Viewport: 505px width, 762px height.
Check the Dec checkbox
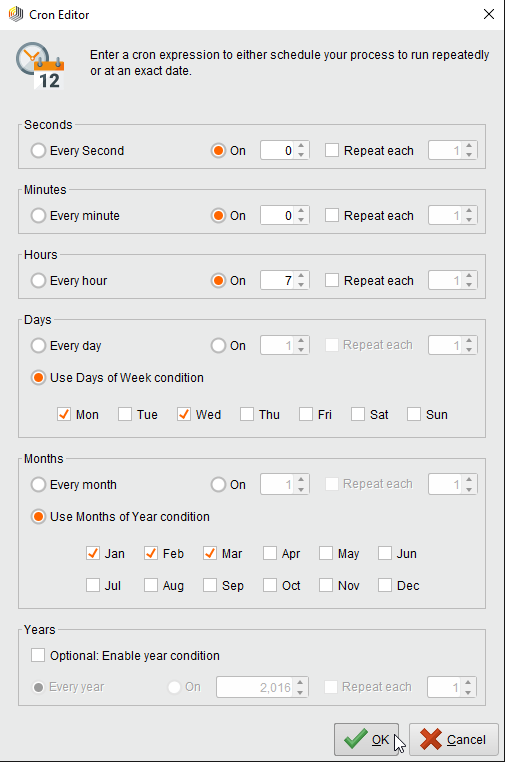384,585
